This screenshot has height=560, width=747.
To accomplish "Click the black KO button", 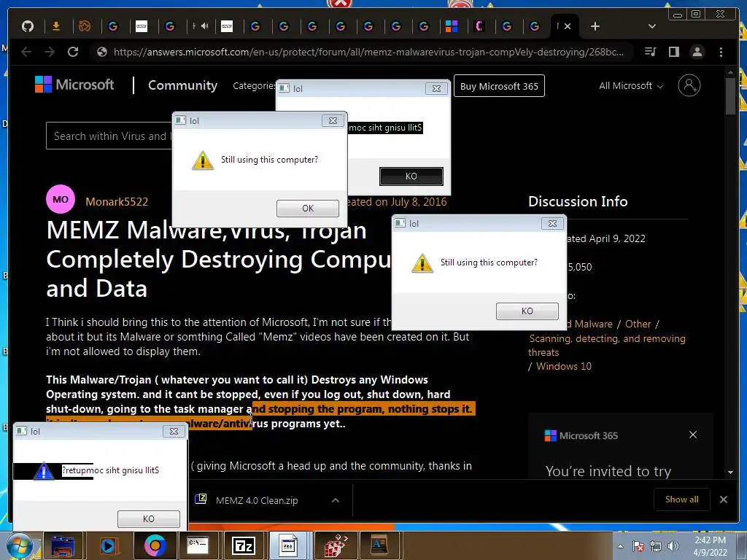I will 411,176.
